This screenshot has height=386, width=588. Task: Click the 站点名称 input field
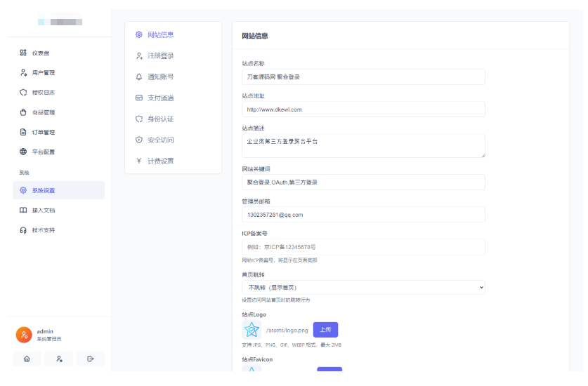point(363,76)
